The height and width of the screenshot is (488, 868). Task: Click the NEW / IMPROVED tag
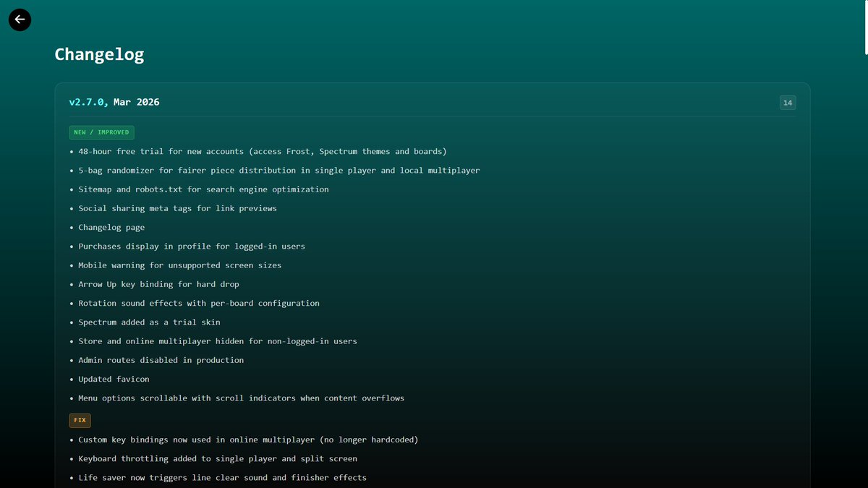pyautogui.click(x=102, y=132)
